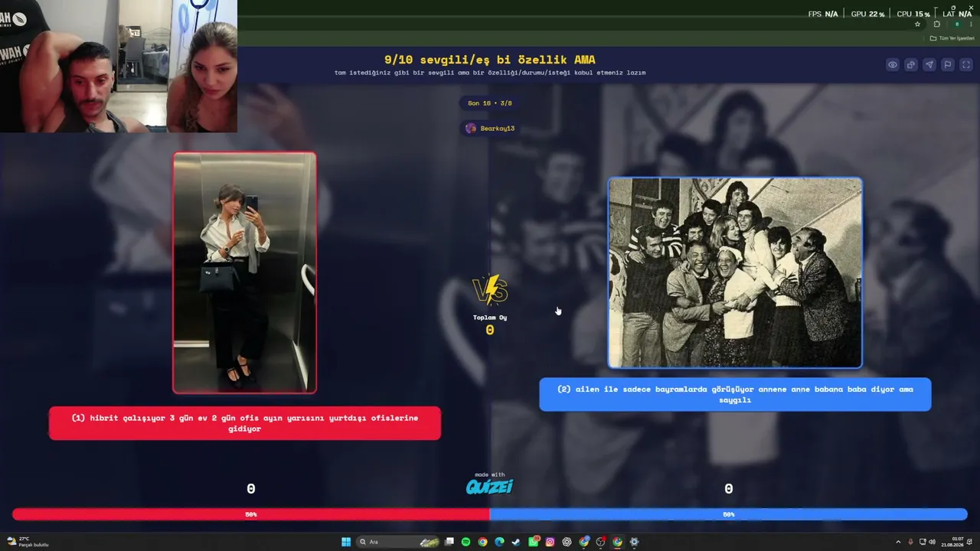Vote for option (1) hibrit çalışıyor

point(245,423)
